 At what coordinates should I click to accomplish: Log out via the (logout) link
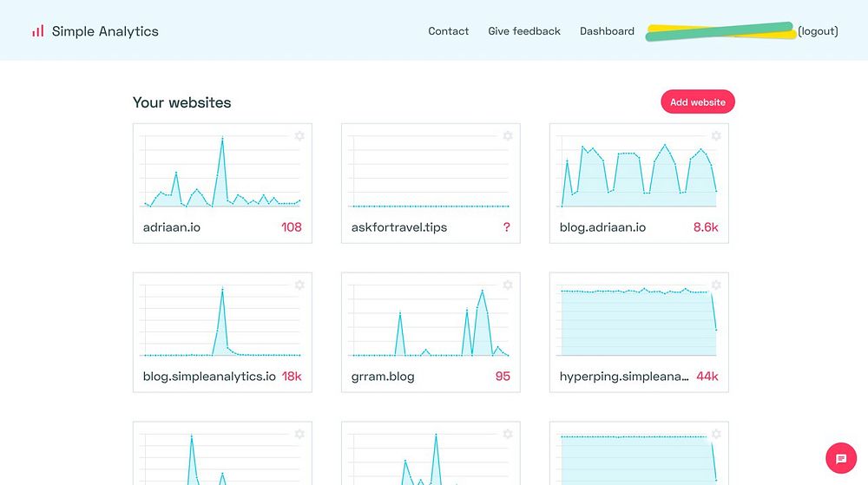pyautogui.click(x=818, y=31)
